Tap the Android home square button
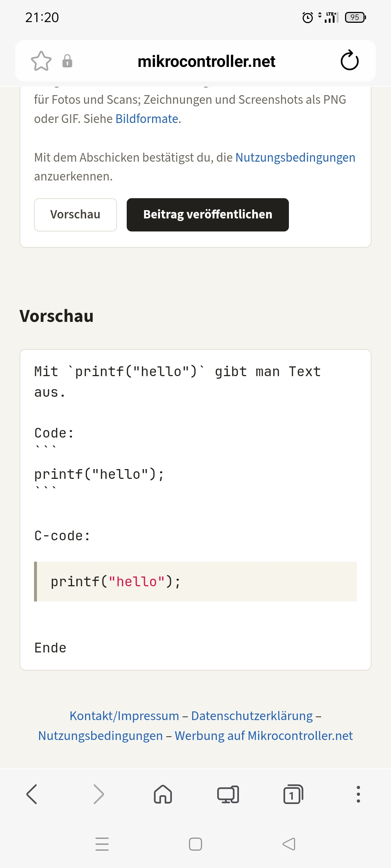 pyautogui.click(x=195, y=844)
